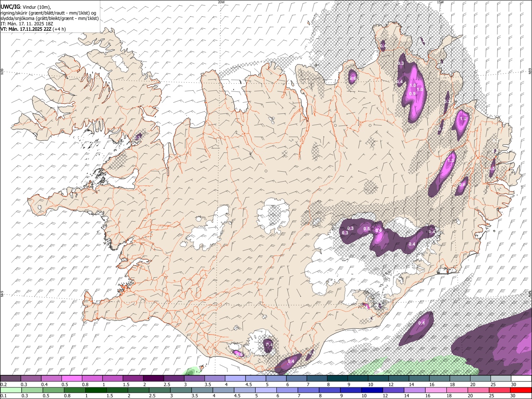Viewport: 532px width, 399px height.
Task: Click the '1.5' value in the eastern pink blob
Action: coord(463,119)
